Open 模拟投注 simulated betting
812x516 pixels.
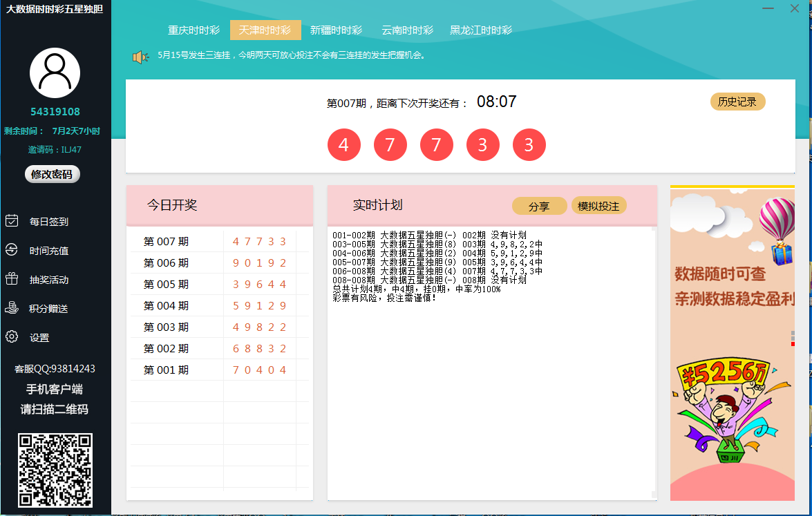(x=598, y=205)
